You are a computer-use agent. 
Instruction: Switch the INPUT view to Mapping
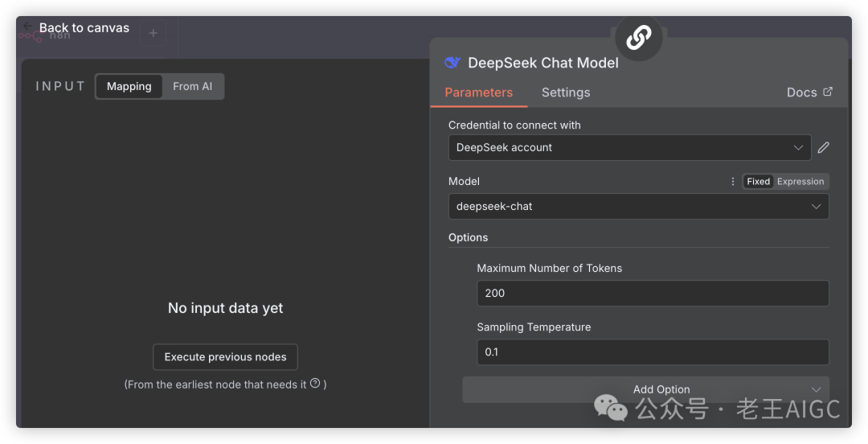tap(129, 87)
